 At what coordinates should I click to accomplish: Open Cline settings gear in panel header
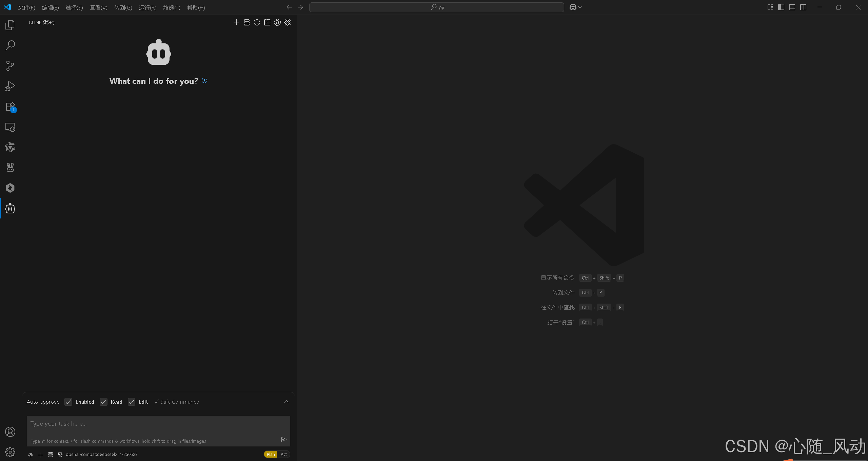(288, 22)
